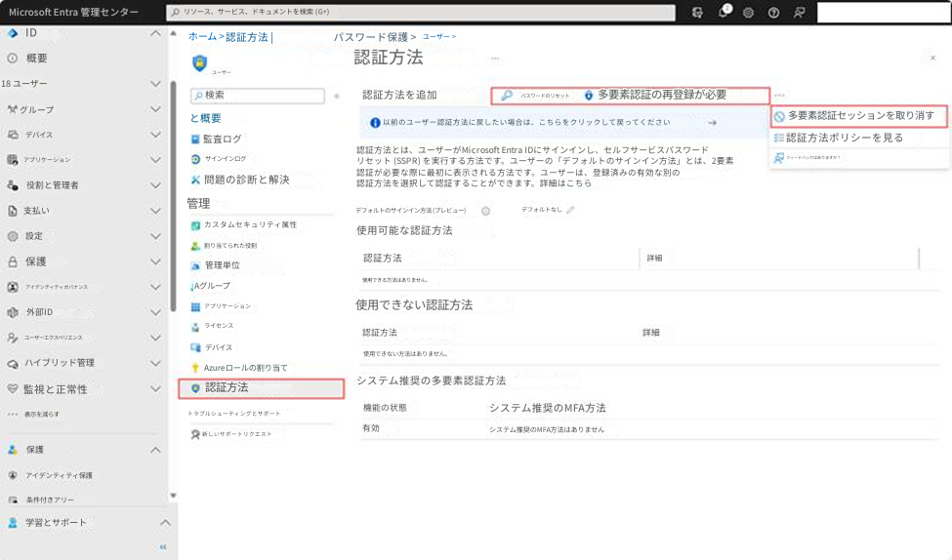Click the 支払い document icon
Image resolution: width=952 pixels, height=560 pixels.
[12, 211]
